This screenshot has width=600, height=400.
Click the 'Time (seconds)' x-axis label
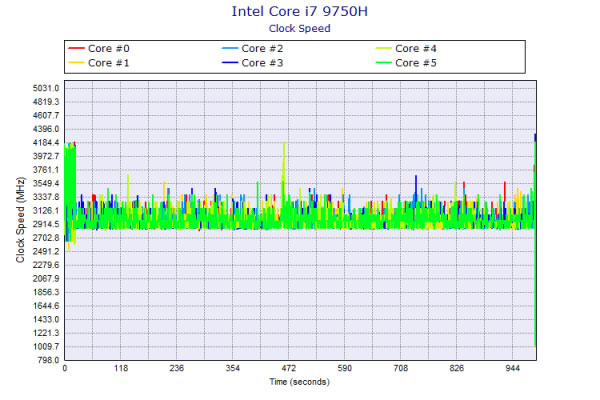click(x=299, y=382)
